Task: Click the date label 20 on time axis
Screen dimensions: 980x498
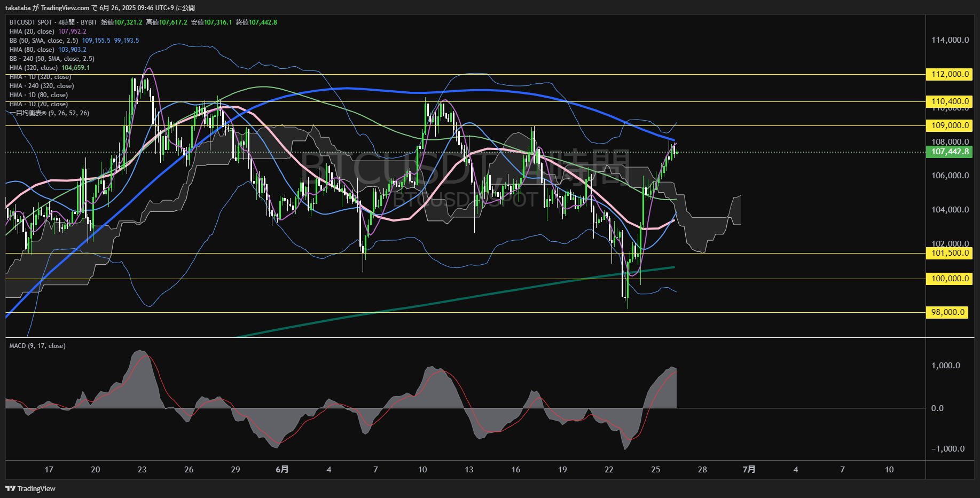Action: (x=96, y=470)
